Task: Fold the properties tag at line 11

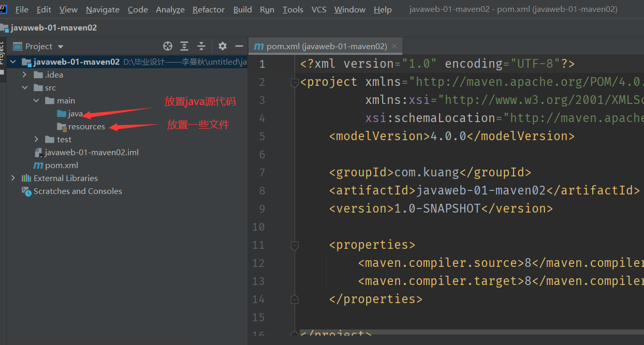Action: (x=295, y=245)
